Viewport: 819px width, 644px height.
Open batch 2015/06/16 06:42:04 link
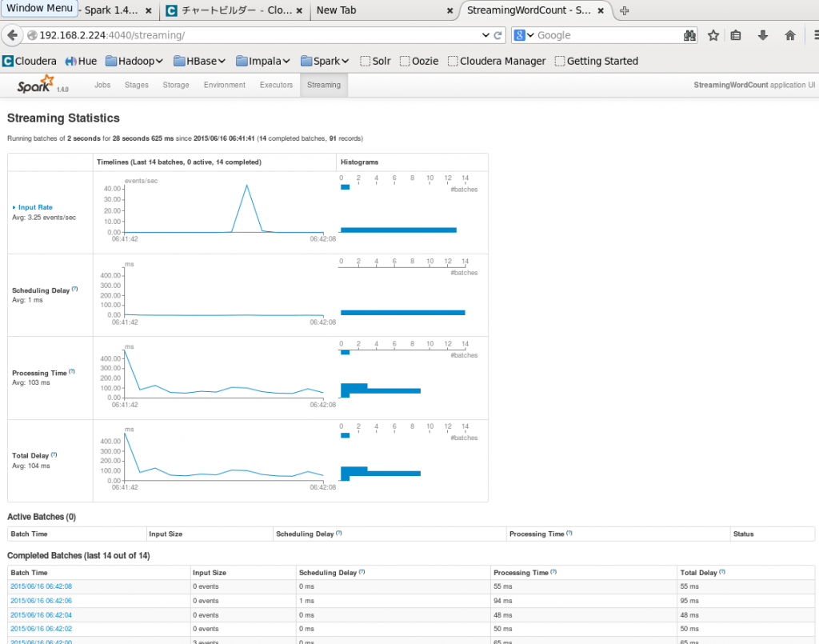(x=42, y=614)
